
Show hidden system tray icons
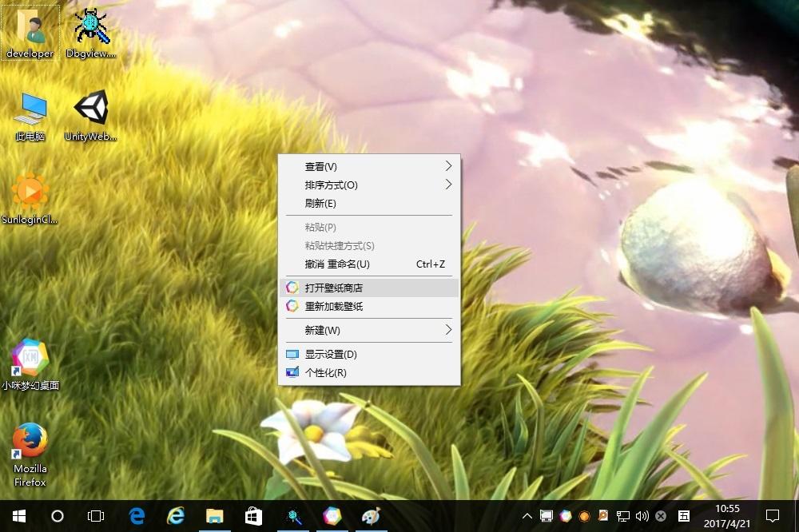[527, 516]
